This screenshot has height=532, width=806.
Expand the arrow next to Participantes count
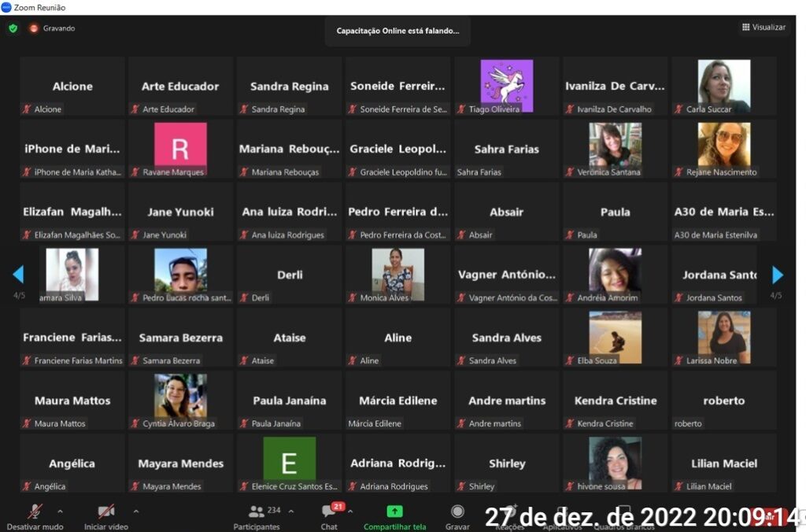tap(290, 511)
